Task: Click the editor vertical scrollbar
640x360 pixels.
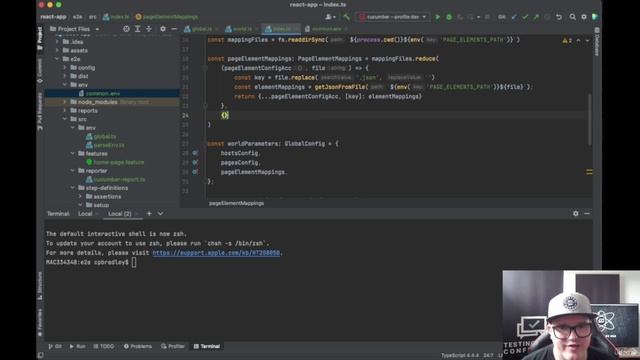Action: point(590,119)
